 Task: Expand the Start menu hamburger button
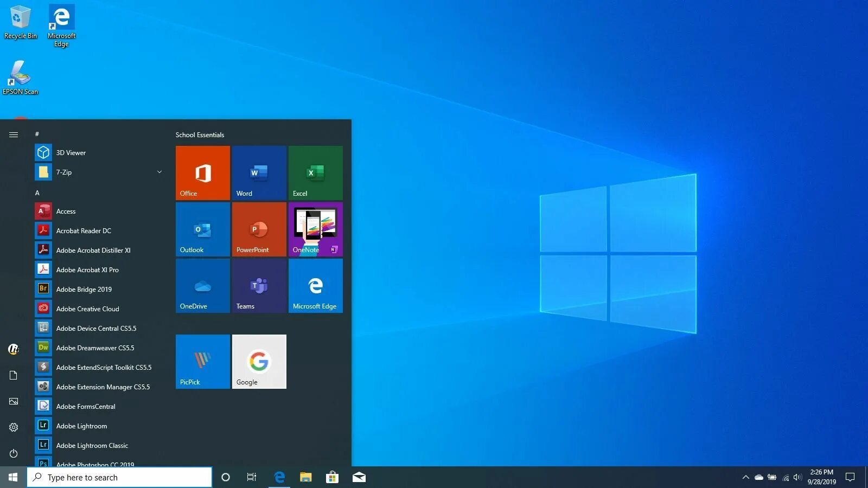pos(14,134)
